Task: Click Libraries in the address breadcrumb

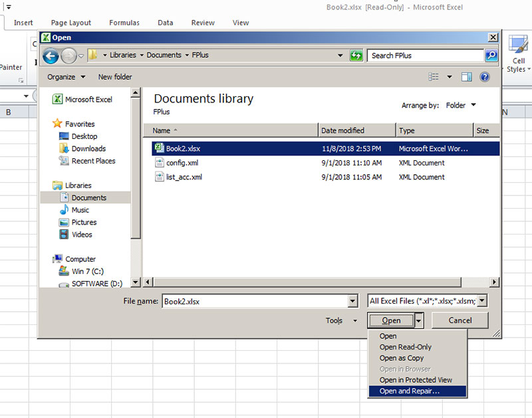Action: tap(122, 55)
